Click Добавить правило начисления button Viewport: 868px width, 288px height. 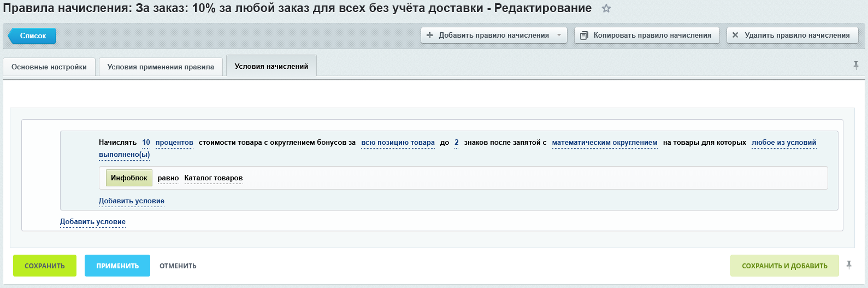click(x=488, y=36)
